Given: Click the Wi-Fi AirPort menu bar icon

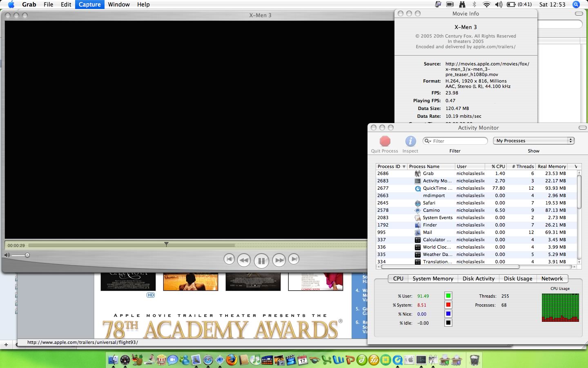Looking at the screenshot, I should [x=486, y=4].
